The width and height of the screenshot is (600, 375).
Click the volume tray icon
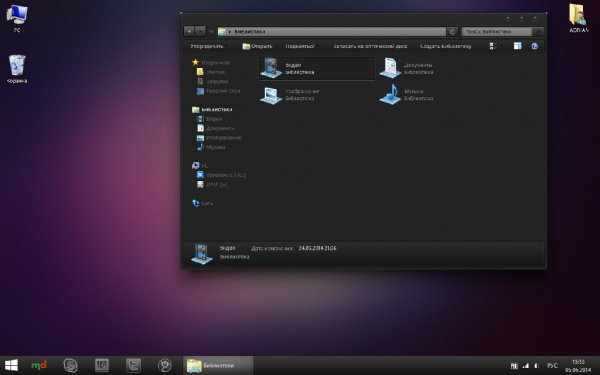[x=536, y=366]
